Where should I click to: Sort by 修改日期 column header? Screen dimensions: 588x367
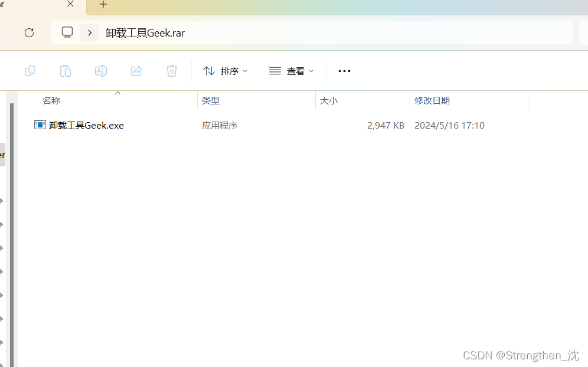pos(432,100)
